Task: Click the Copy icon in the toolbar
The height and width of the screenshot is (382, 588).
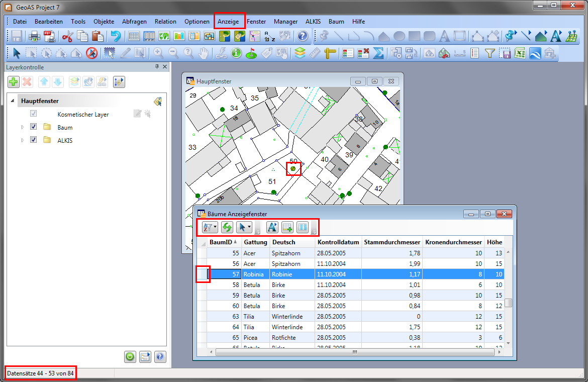Action: (x=82, y=36)
